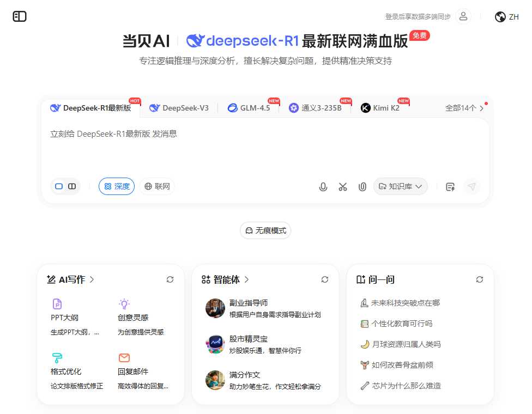The height and width of the screenshot is (414, 532).
Task: Click the 回复邮件 envelope icon
Action: [x=124, y=358]
